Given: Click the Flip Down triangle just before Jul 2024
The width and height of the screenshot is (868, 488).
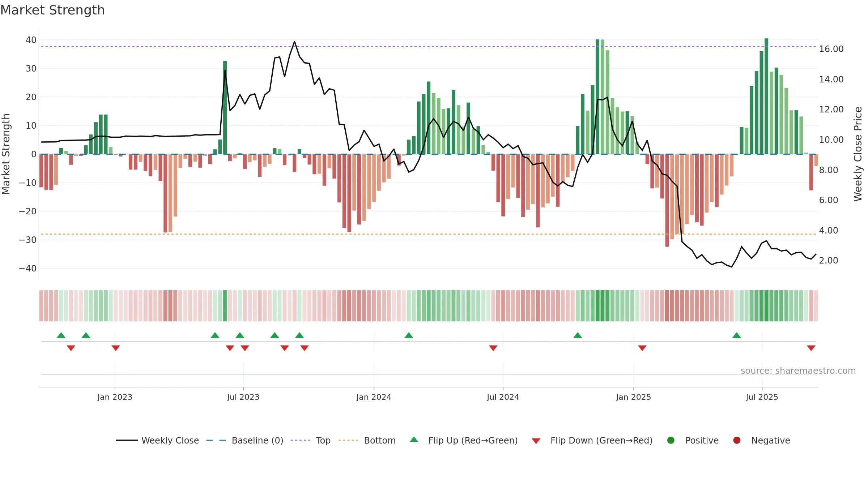Looking at the screenshot, I should click(493, 348).
